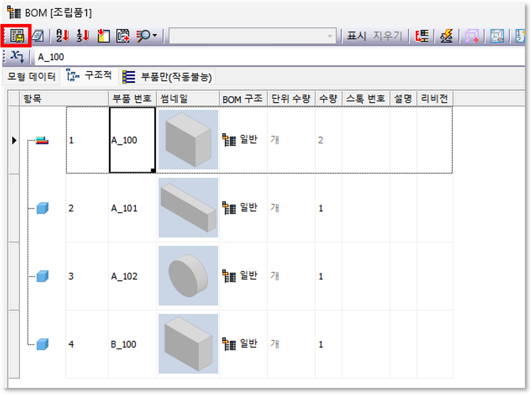
Task: Click the add custom iProperty columns icon
Action: [x=123, y=36]
